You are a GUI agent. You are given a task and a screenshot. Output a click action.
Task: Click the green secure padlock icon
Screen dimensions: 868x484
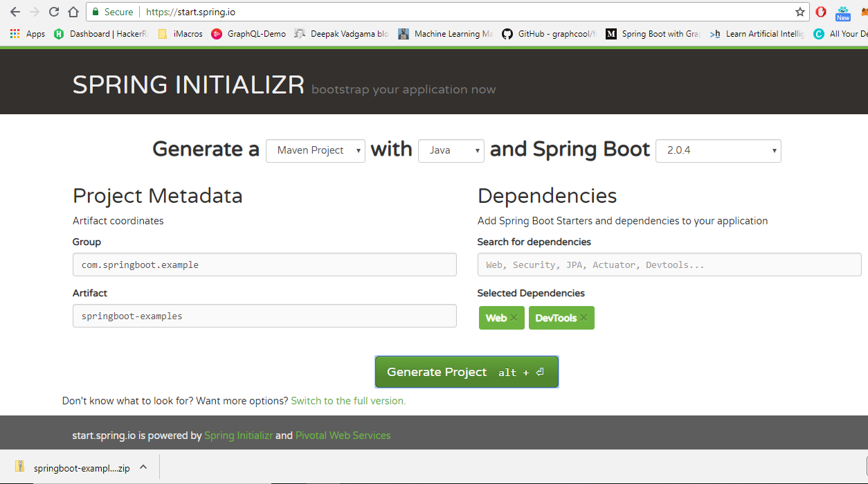click(96, 12)
